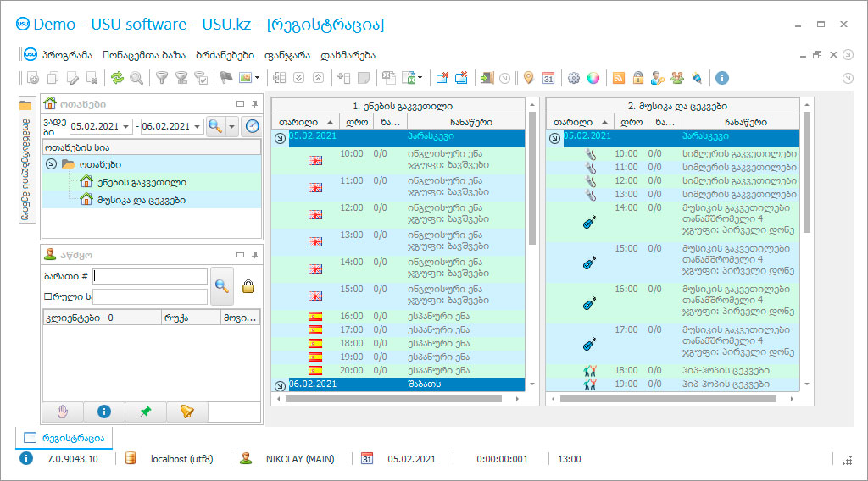Click the green pin button below clients
This screenshot has height=481, width=868.
pyautogui.click(x=146, y=412)
